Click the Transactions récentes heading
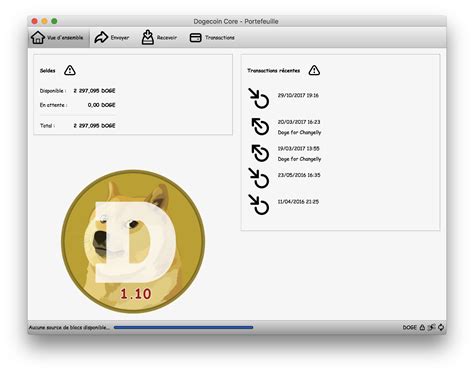 point(274,71)
